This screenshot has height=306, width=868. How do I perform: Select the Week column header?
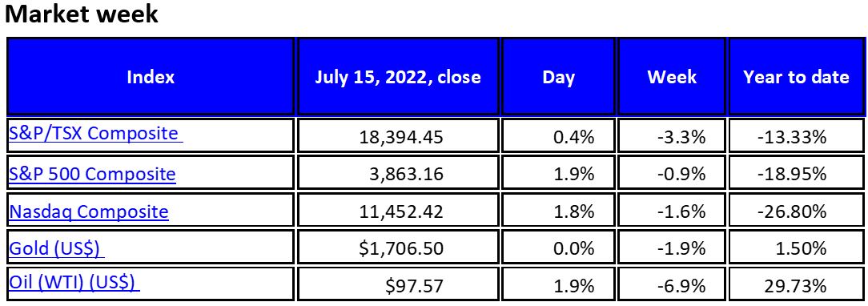coord(672,77)
